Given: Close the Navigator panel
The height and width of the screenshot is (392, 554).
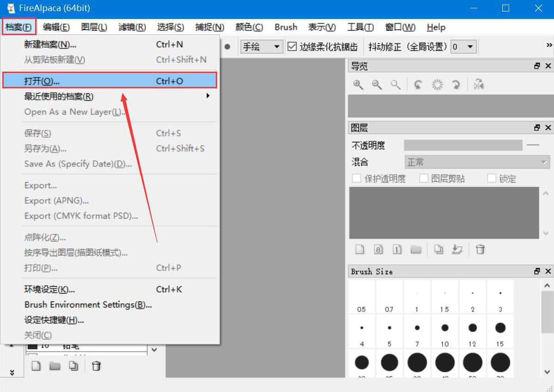Looking at the screenshot, I should 548,66.
